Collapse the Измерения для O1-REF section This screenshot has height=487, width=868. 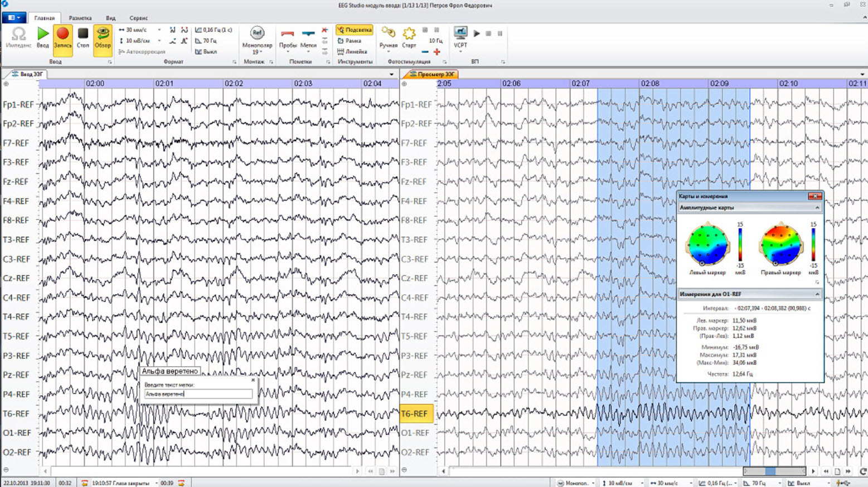click(x=817, y=294)
